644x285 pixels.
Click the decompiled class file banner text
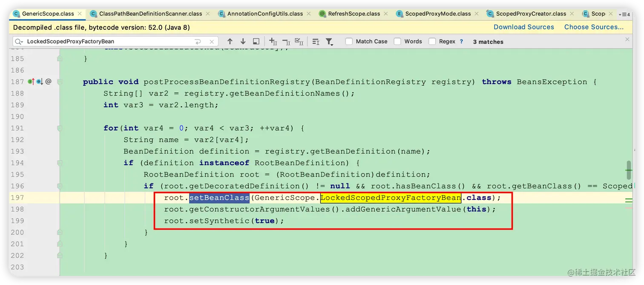pos(101,27)
